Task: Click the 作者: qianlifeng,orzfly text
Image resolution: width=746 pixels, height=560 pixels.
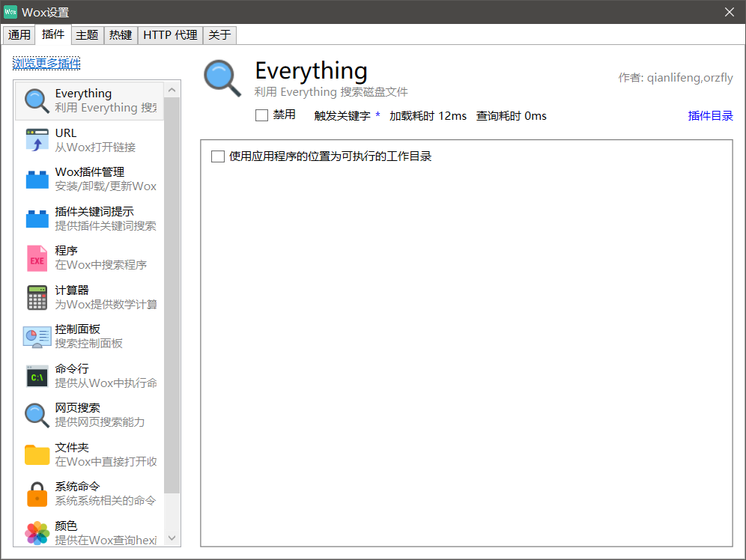Action: point(676,78)
